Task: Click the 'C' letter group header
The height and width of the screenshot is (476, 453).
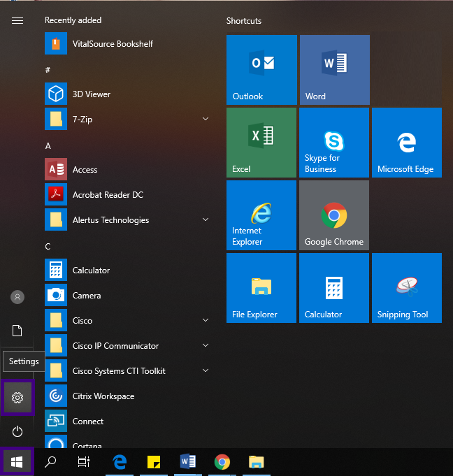Action: click(x=48, y=247)
